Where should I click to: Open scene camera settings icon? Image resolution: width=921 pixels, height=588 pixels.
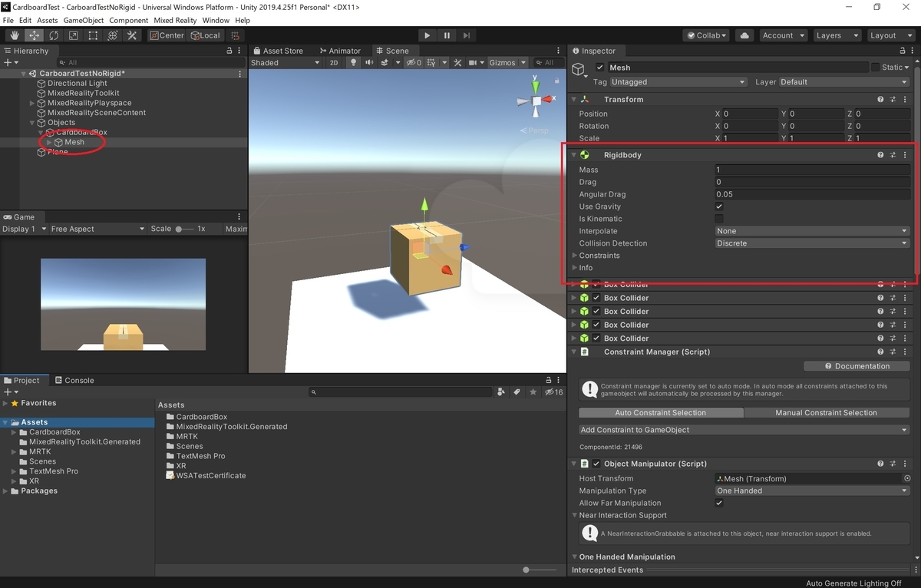coord(474,63)
